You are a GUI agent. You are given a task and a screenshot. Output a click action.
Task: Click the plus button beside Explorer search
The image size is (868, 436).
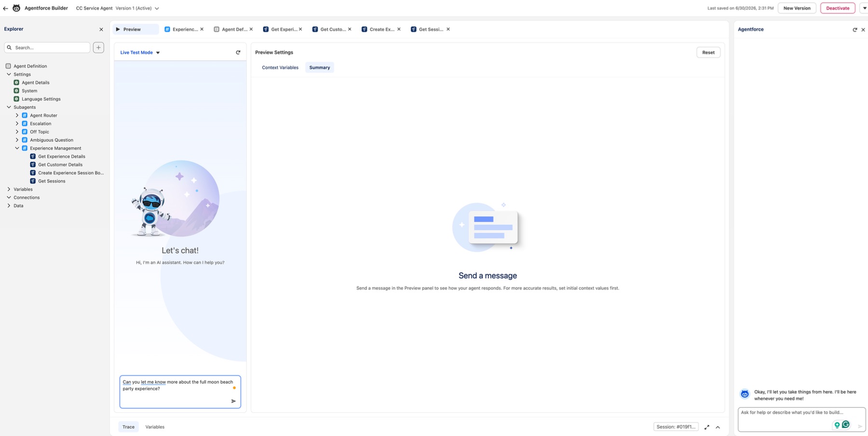tap(98, 48)
